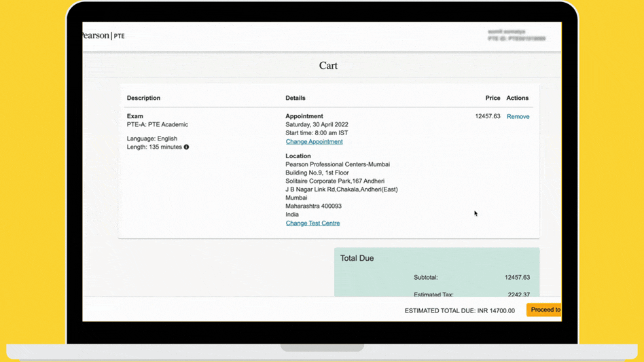Click the Description column header
This screenshot has height=362, width=644.
pyautogui.click(x=143, y=98)
